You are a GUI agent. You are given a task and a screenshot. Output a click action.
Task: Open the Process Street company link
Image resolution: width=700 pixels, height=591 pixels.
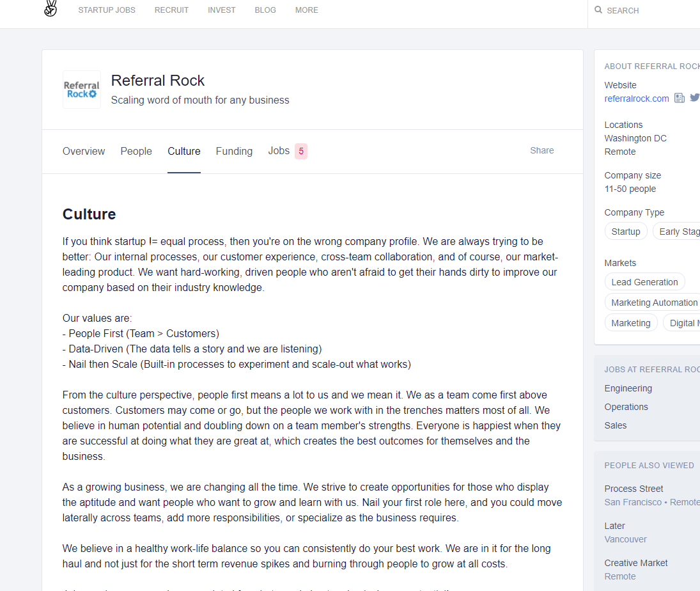pos(634,489)
